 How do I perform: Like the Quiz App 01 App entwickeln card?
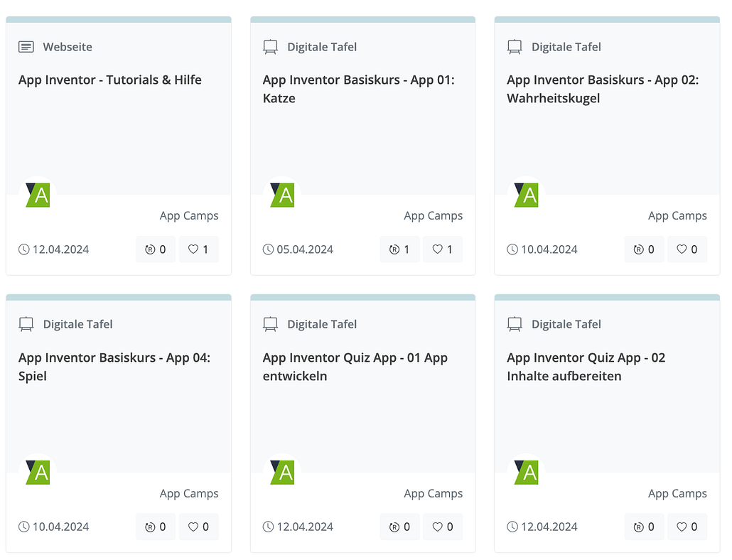tap(443, 527)
